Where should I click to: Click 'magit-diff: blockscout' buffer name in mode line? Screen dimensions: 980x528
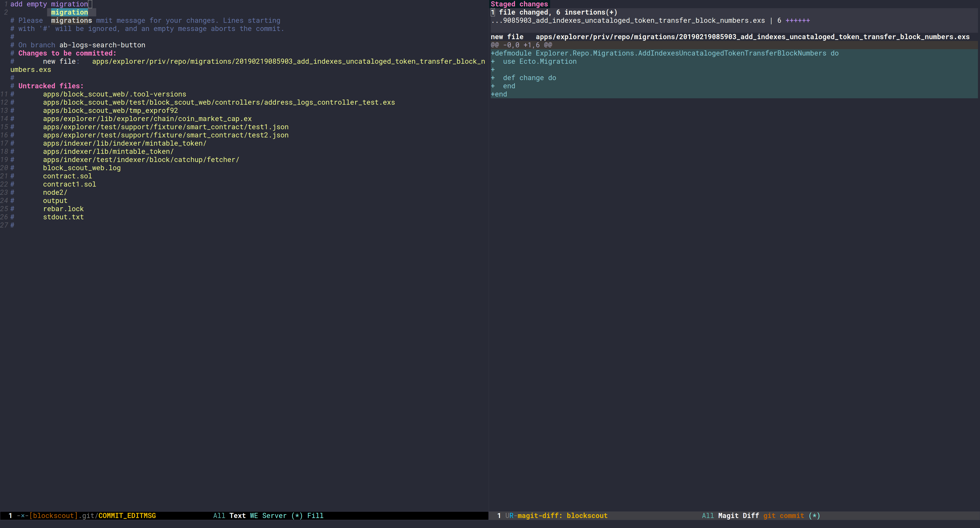click(562, 515)
